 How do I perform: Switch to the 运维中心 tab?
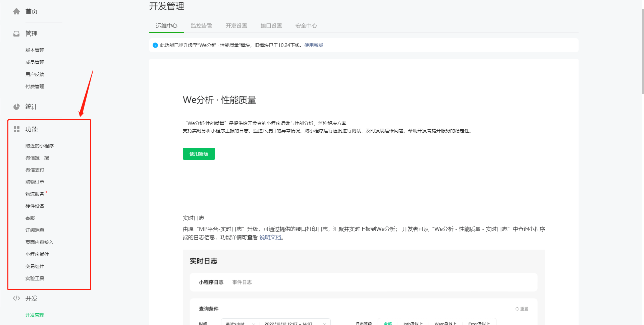point(167,26)
